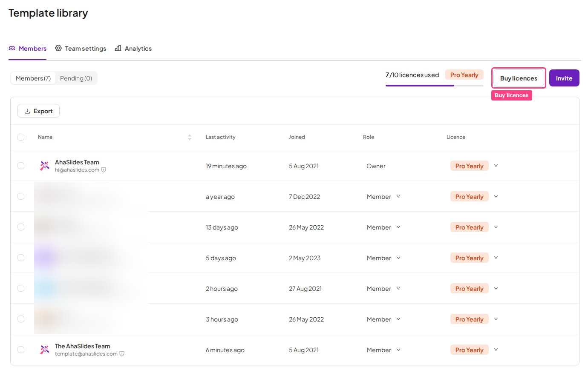Click the avatar logo for hi@ahaslides.com
The width and height of the screenshot is (588, 379).
(45, 166)
